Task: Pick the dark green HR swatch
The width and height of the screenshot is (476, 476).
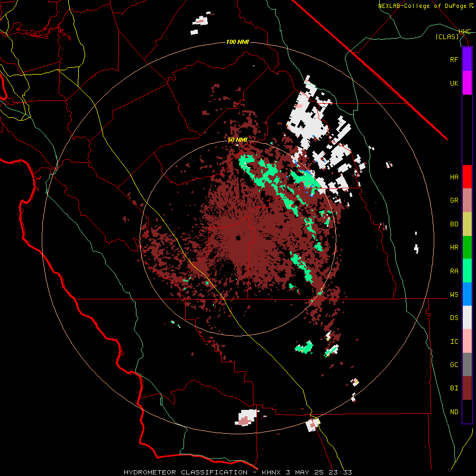Action: click(x=467, y=248)
